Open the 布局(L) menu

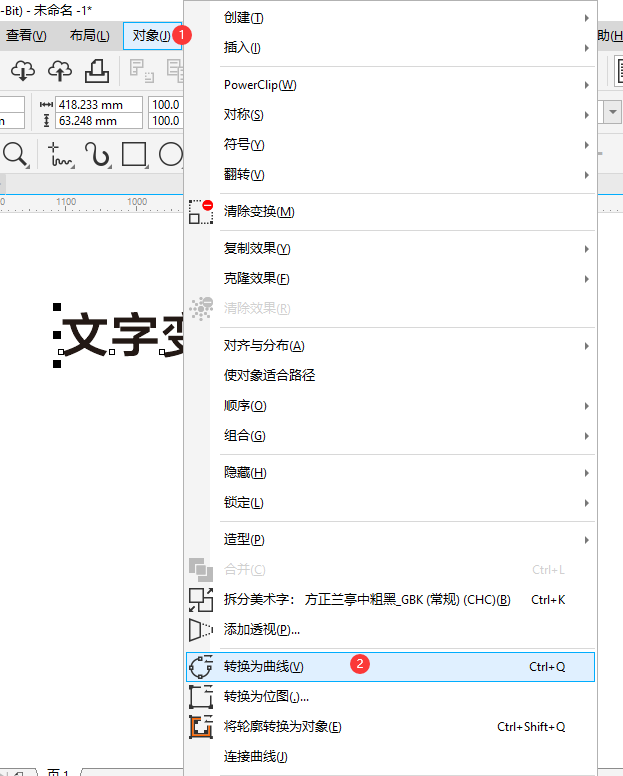(x=90, y=36)
